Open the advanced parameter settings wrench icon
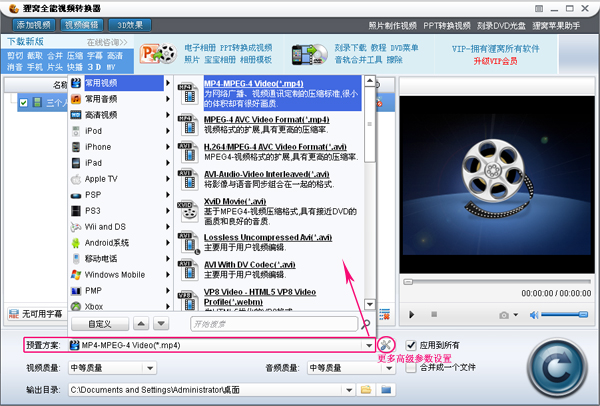 point(386,345)
